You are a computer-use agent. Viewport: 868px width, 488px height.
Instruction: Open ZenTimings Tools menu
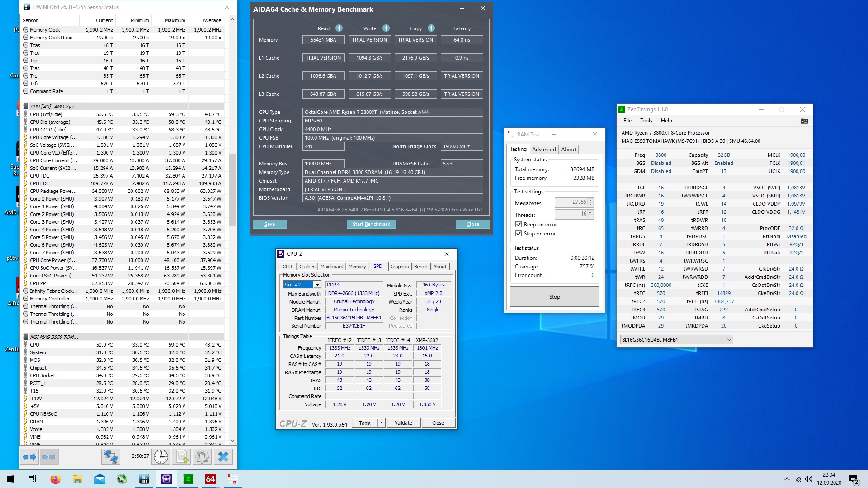click(x=646, y=121)
